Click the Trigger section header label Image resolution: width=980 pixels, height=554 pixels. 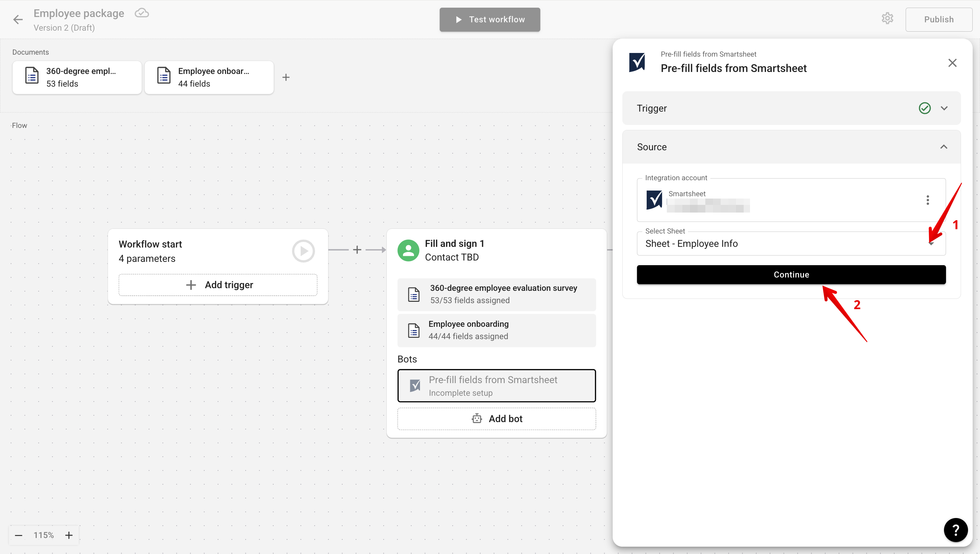click(x=652, y=109)
